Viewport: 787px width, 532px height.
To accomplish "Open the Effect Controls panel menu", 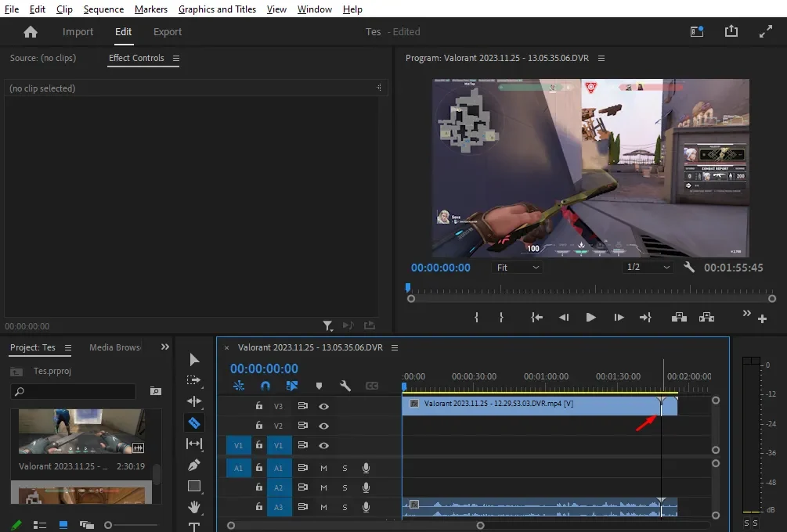I will pyautogui.click(x=176, y=58).
